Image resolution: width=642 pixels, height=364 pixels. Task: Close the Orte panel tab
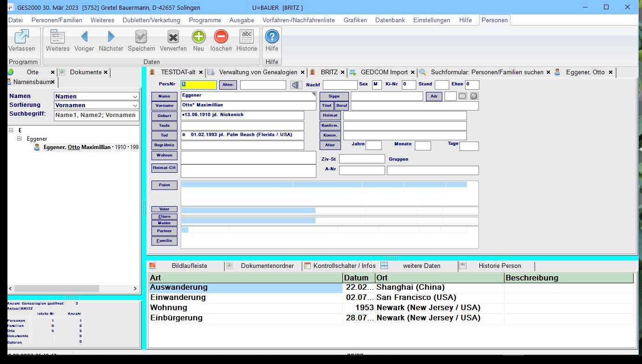(x=52, y=72)
